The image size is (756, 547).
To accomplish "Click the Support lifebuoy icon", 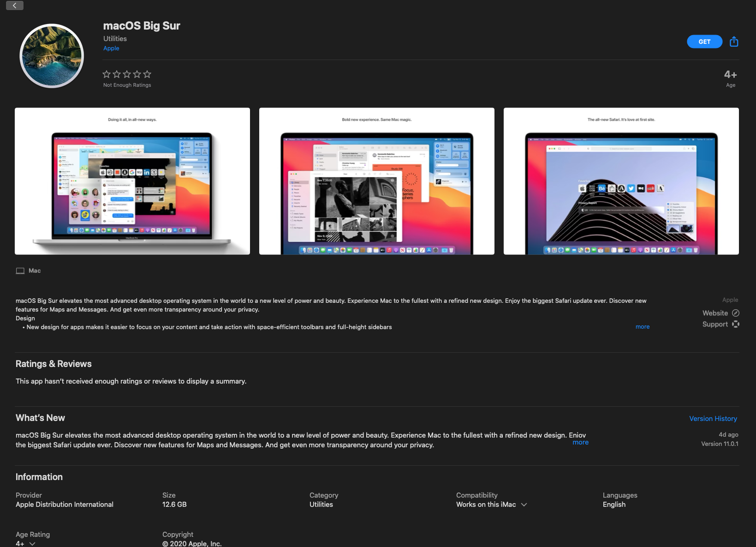I will 736,324.
